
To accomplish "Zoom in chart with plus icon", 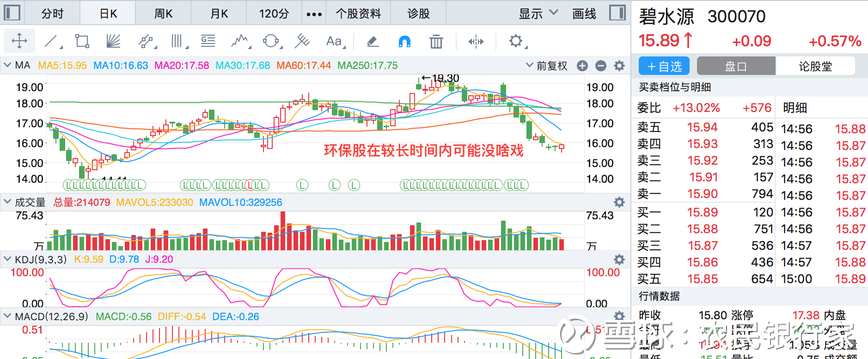I will tap(582, 66).
